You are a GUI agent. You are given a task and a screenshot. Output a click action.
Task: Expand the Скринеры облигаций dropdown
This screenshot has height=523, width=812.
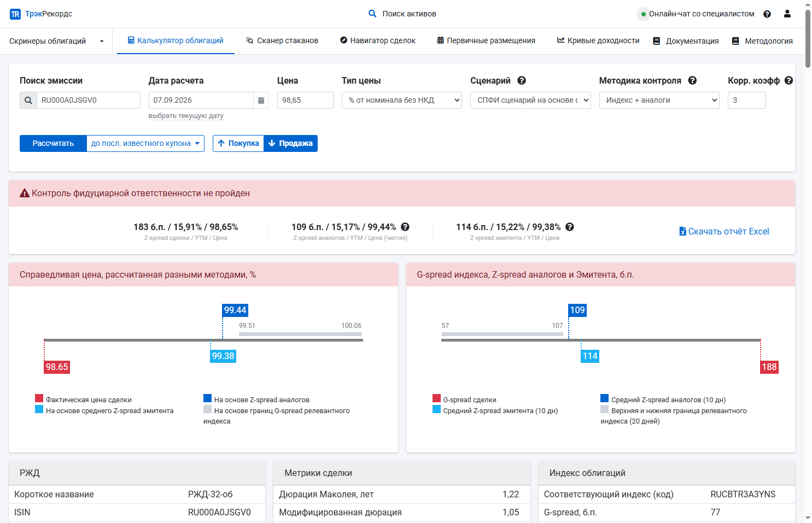(x=57, y=41)
